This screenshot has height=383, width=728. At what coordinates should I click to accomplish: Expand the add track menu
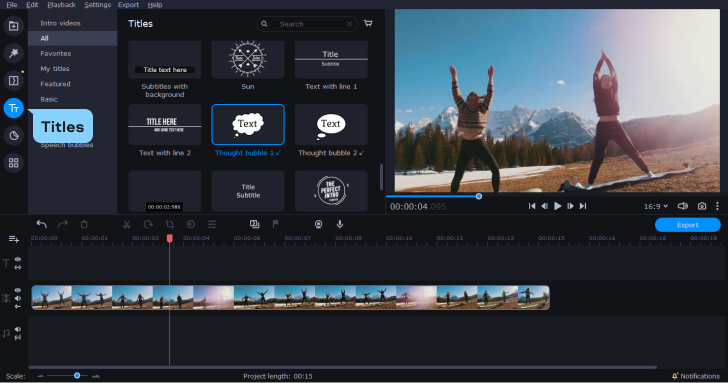pyautogui.click(x=14, y=239)
